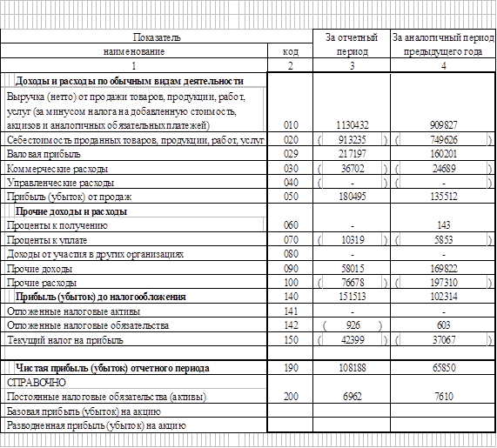This screenshot has height=448, width=497.
Task: Select revenue value 1130432 cell
Action: tap(352, 125)
